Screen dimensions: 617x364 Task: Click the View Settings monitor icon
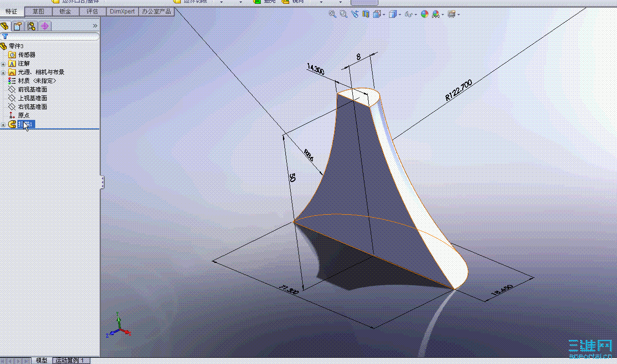click(451, 14)
